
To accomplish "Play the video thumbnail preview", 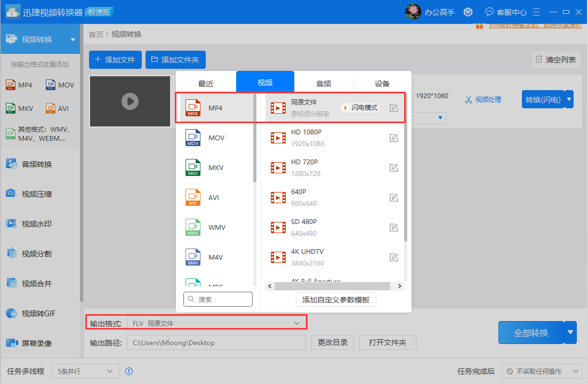I will [x=130, y=101].
